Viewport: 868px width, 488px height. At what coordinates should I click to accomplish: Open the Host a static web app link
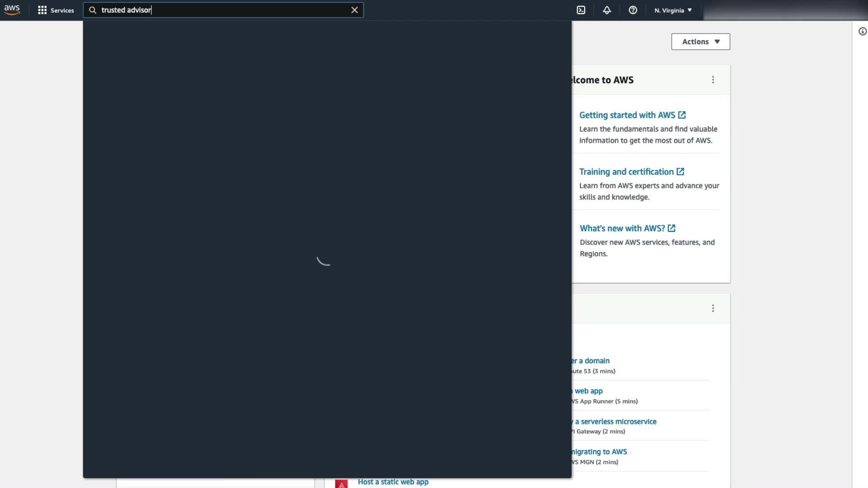tap(393, 482)
